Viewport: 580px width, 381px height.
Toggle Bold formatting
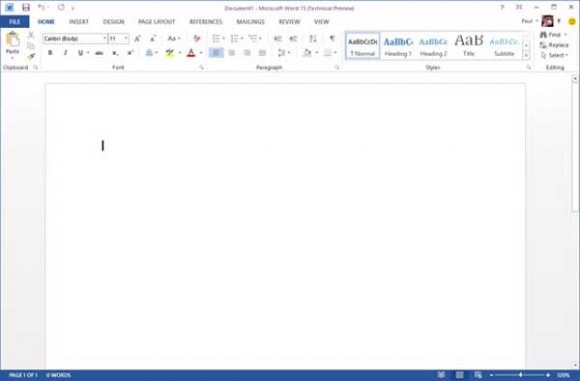pos(50,53)
